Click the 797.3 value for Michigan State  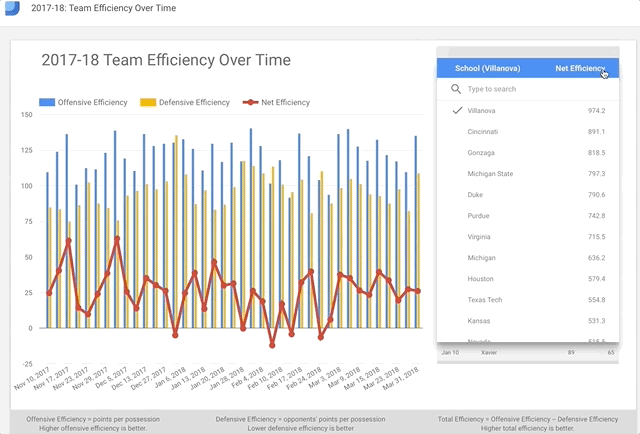point(596,174)
